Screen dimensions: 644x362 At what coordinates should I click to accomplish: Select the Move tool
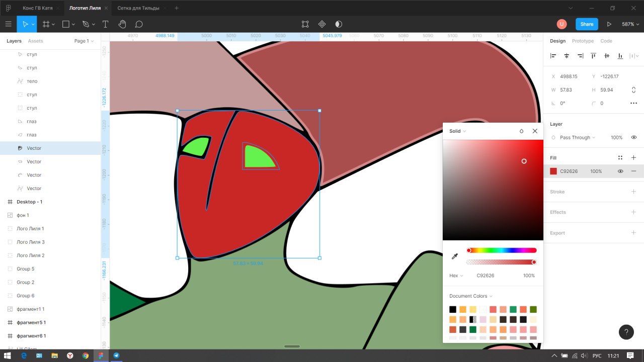click(x=25, y=24)
